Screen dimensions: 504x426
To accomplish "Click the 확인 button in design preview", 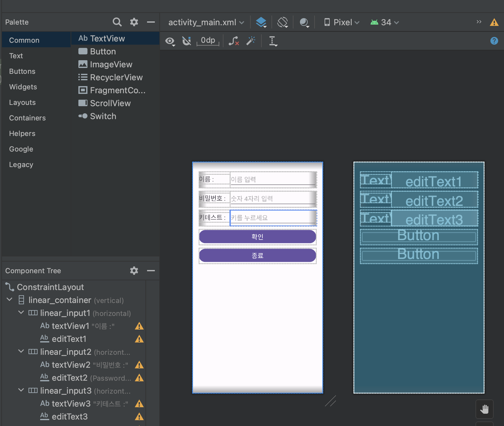I will pyautogui.click(x=258, y=237).
